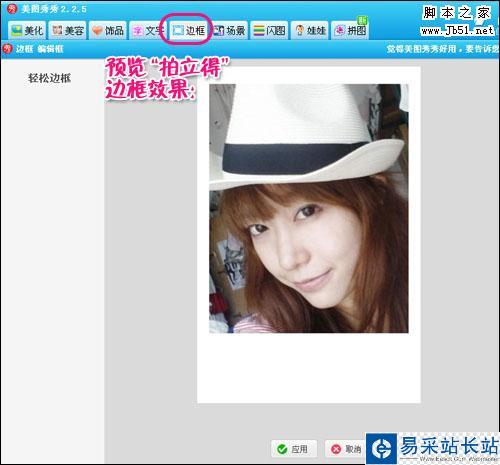Click the 边框 tab
The height and width of the screenshot is (465, 500).
pyautogui.click(x=188, y=31)
